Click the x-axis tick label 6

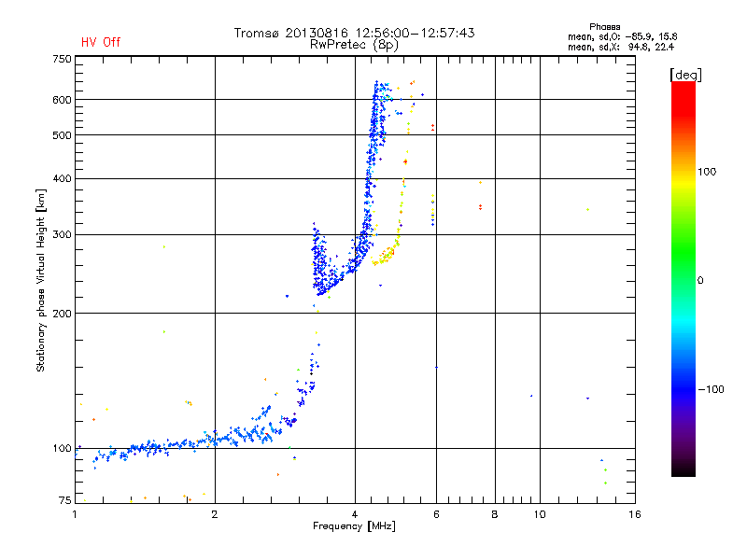(x=436, y=514)
